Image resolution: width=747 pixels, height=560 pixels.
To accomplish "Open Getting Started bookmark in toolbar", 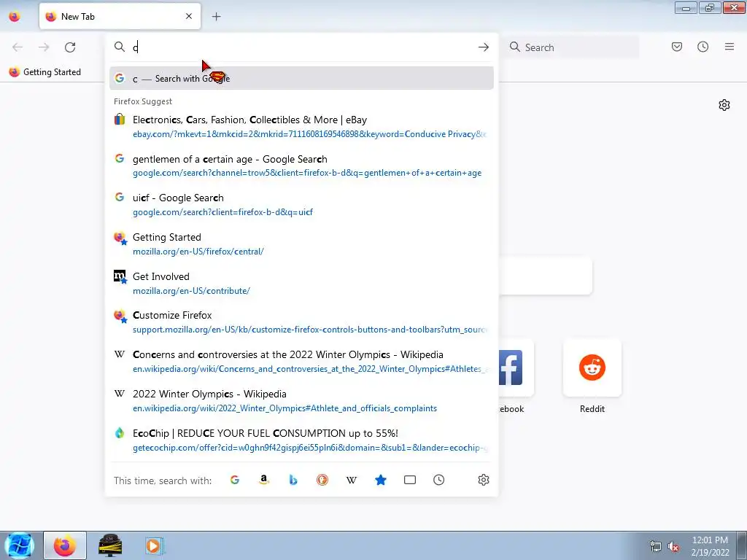I will [45, 72].
